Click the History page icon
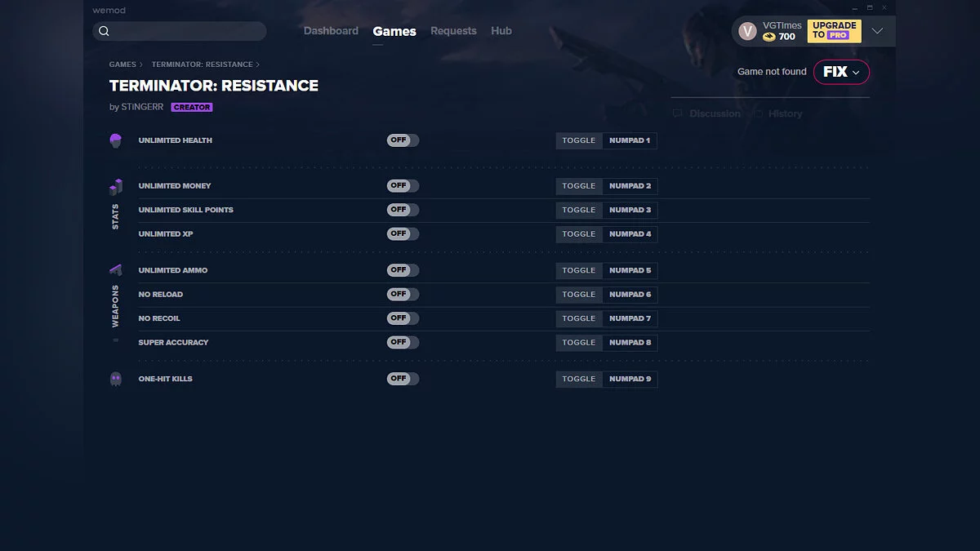The image size is (980, 551). [x=757, y=113]
